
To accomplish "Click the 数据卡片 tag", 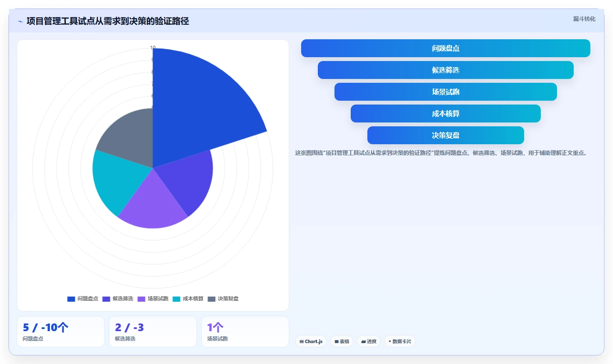I will [x=400, y=341].
